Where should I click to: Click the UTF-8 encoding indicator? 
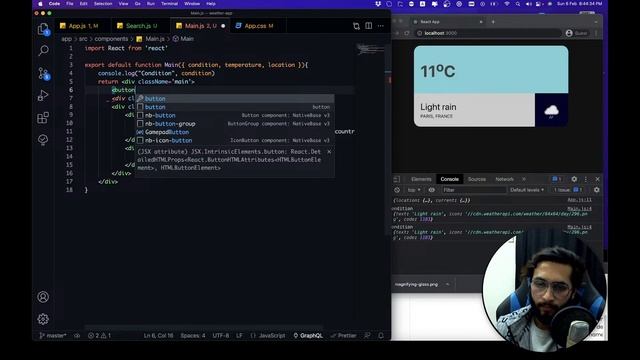[x=221, y=336]
